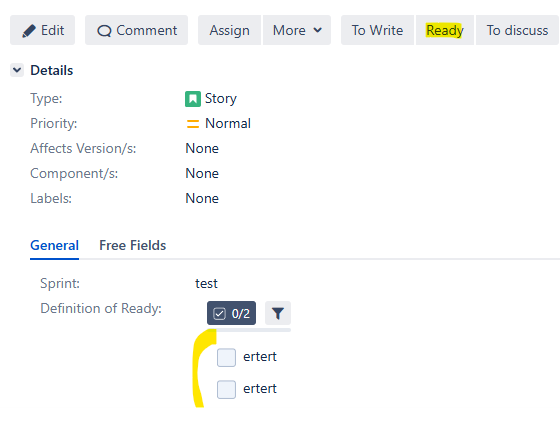This screenshot has width=560, height=445.
Task: Click the orange Normal priority icon
Action: [193, 124]
